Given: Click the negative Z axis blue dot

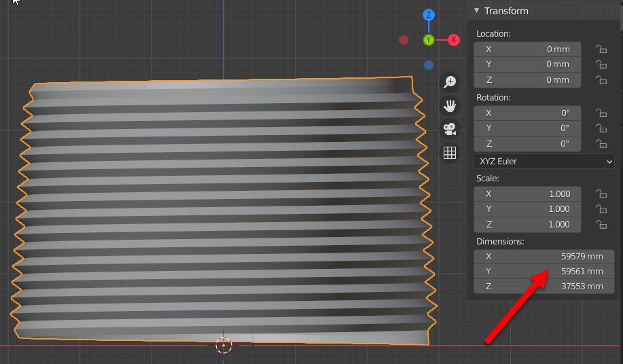Looking at the screenshot, I should (428, 65).
